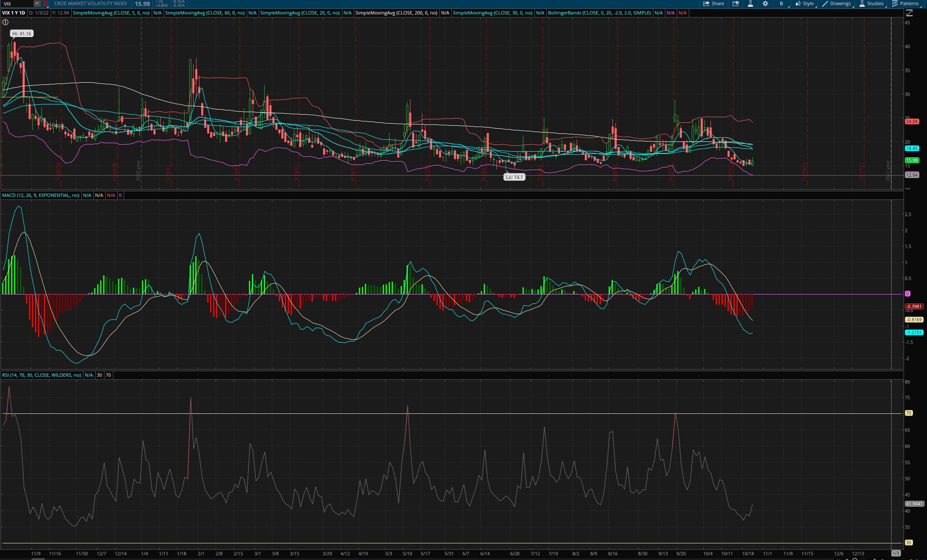
Task: Click the VIX symbol input field
Action: [17, 3]
